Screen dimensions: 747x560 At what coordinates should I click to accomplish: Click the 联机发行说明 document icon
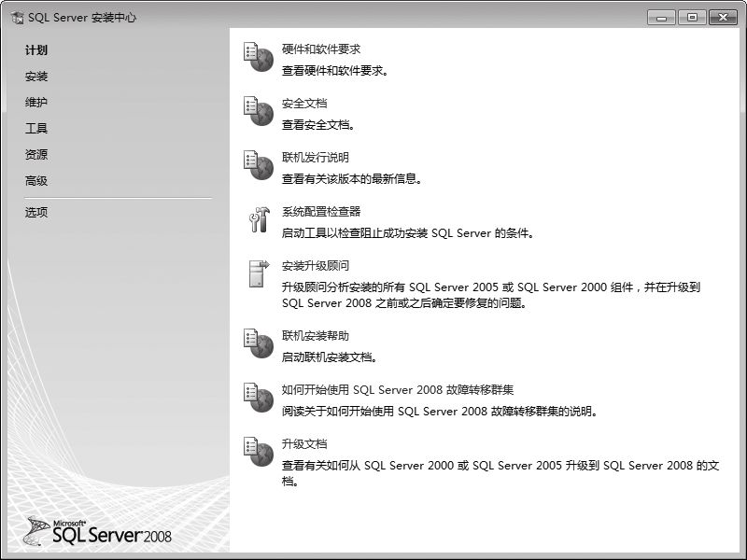point(259,166)
